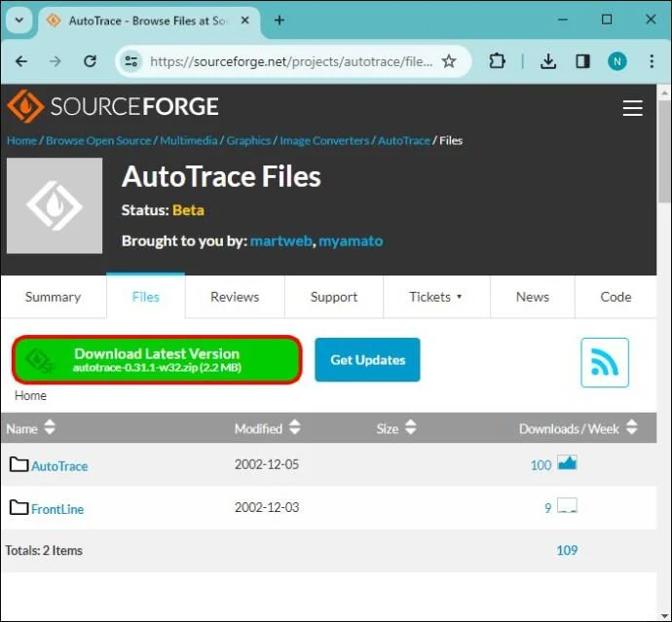The image size is (672, 622).
Task: Click the 9 downloads count
Action: 547,508
